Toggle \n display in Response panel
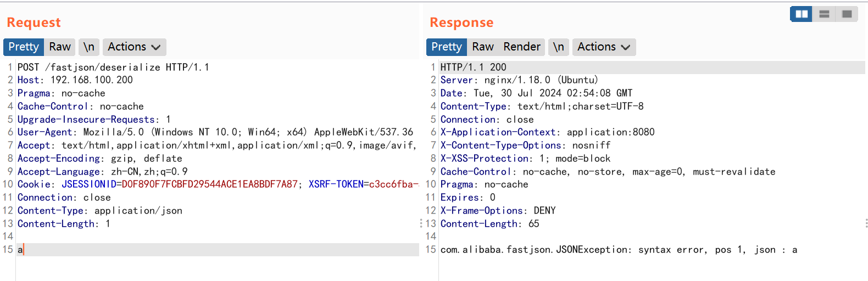The width and height of the screenshot is (868, 281). (x=559, y=47)
